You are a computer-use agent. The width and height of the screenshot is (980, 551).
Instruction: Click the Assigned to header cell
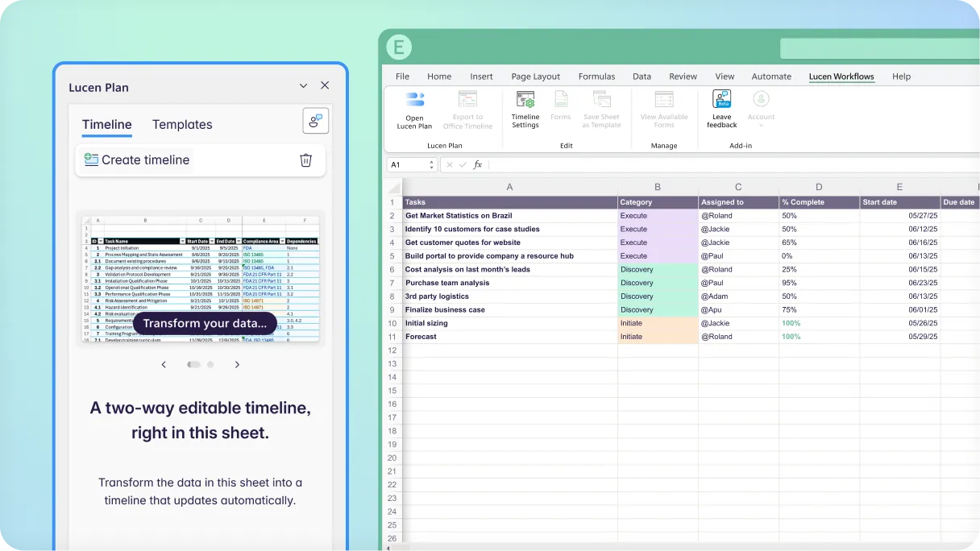pos(738,202)
